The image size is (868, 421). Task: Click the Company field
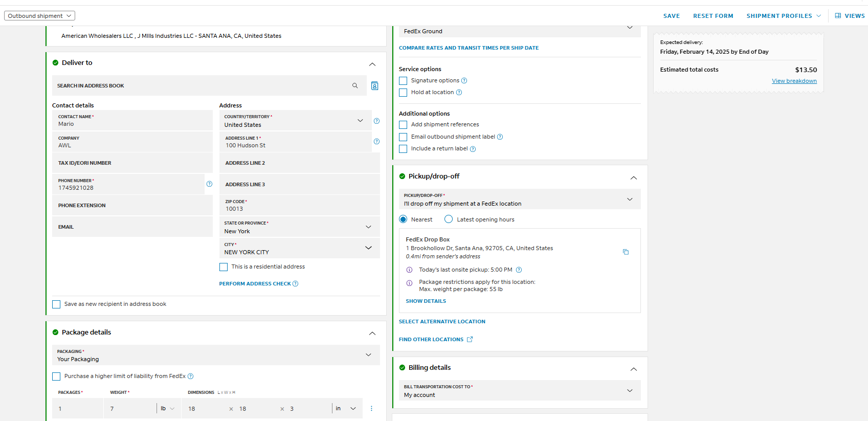pyautogui.click(x=132, y=142)
